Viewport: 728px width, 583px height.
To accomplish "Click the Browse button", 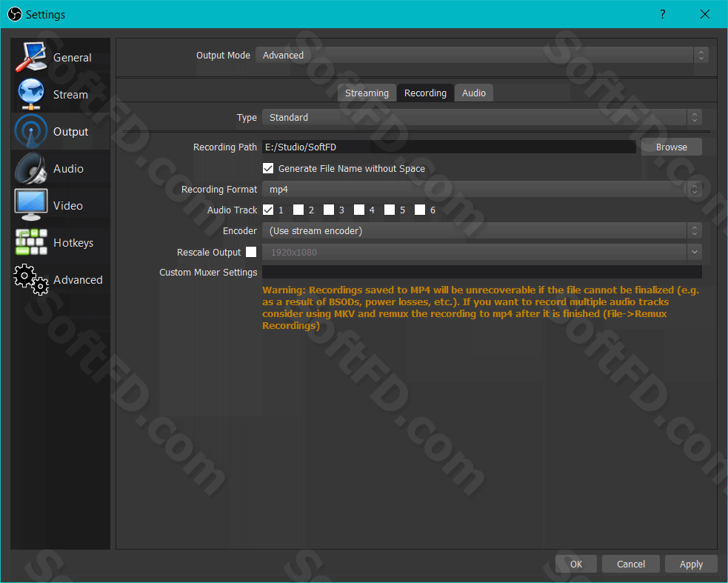I will coord(672,147).
